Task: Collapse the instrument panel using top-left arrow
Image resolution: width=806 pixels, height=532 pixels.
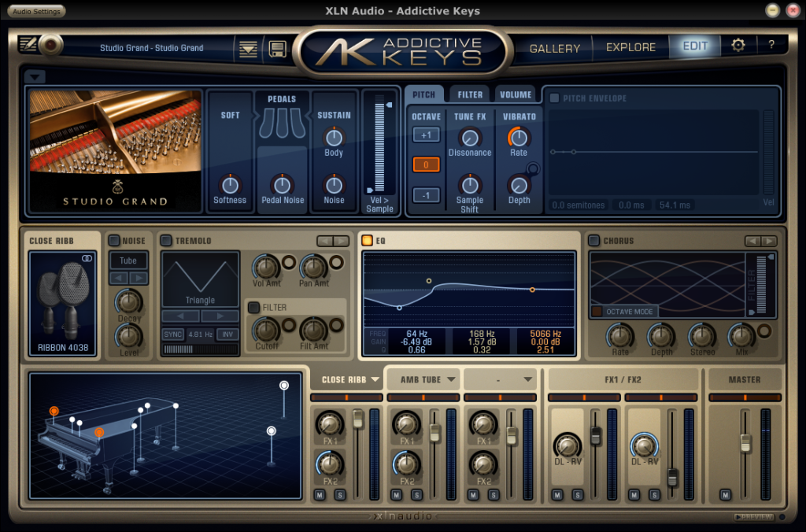Action: [x=36, y=76]
